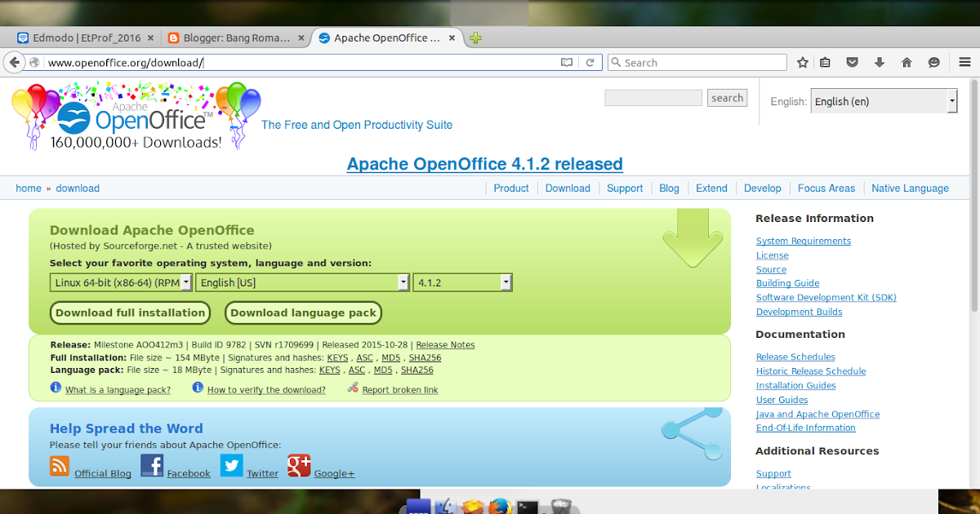Open the language dropdown showing English [US]

[302, 282]
